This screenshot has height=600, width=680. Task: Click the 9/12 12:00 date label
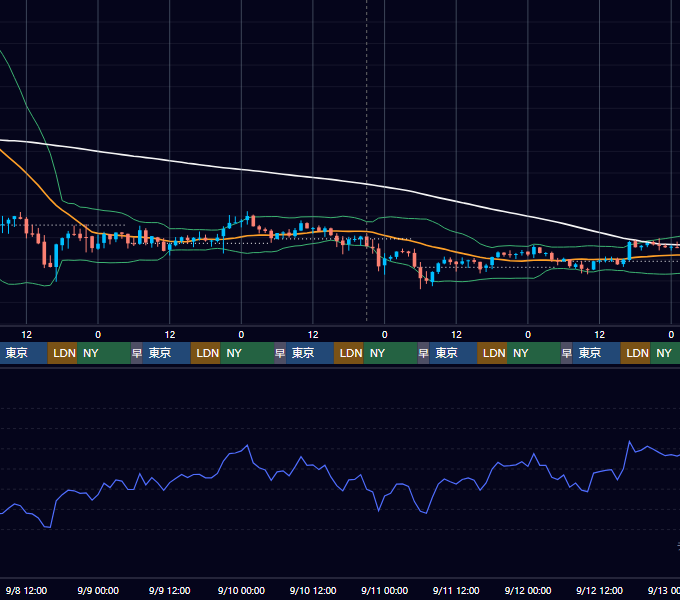pyautogui.click(x=599, y=590)
